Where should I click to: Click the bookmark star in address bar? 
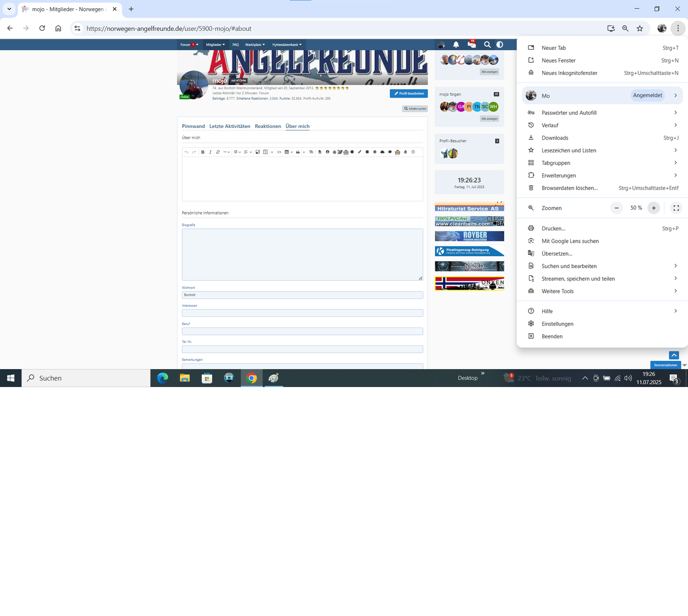pos(640,29)
